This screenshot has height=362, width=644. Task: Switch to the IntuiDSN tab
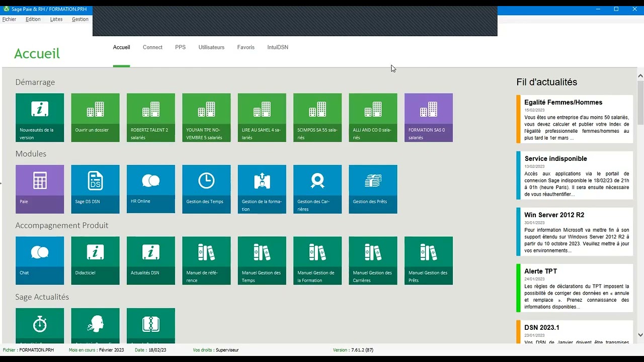278,47
